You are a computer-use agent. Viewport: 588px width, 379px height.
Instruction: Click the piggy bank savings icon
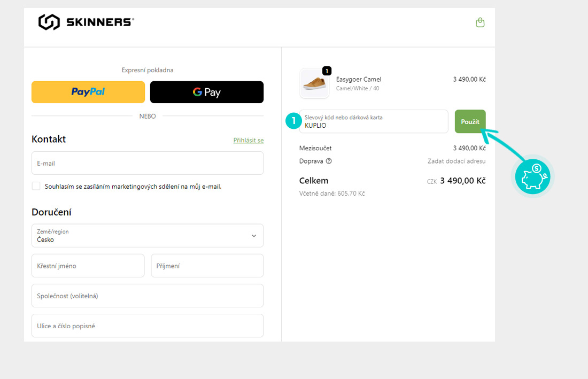[532, 176]
